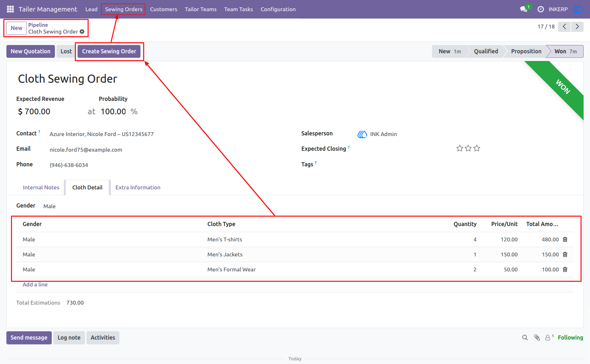Image resolution: width=590 pixels, height=364 pixels.
Task: Attach files using the paperclip icon
Action: (x=537, y=337)
